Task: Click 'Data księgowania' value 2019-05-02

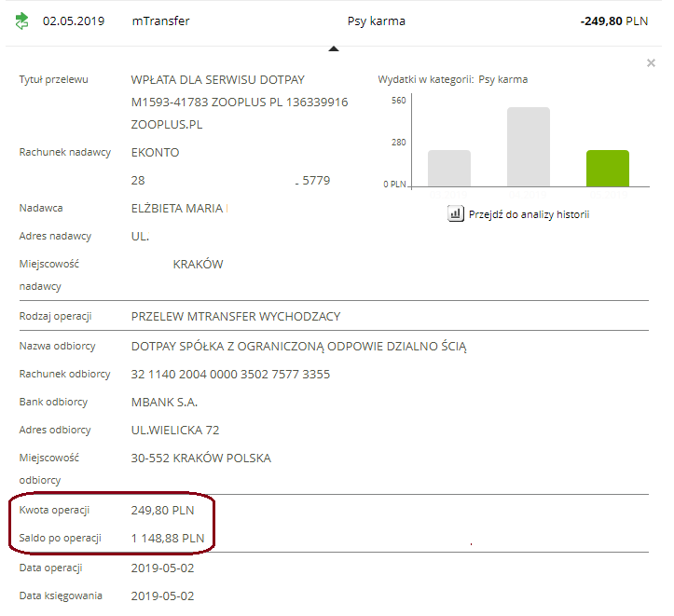Action: coord(162,596)
